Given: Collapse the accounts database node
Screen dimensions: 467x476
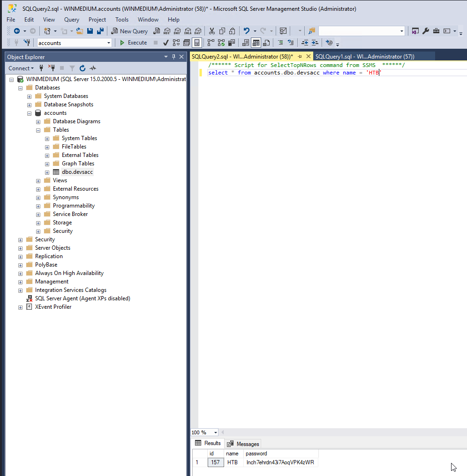Looking at the screenshot, I should point(29,113).
